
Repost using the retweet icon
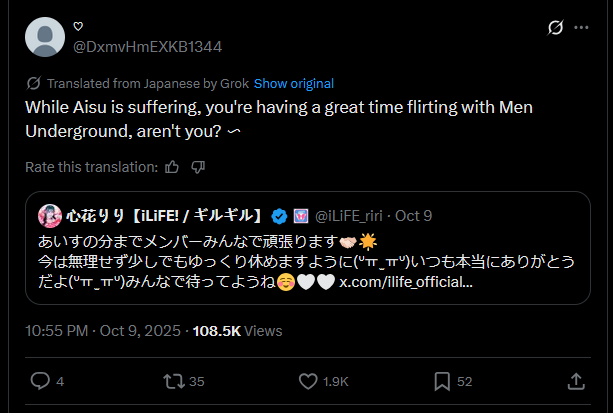[x=173, y=381]
